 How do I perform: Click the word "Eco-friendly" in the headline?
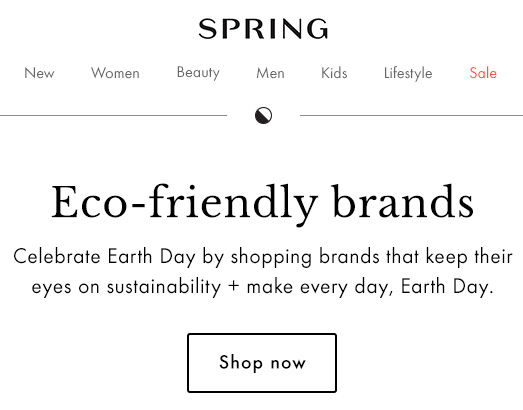pyautogui.click(x=184, y=203)
